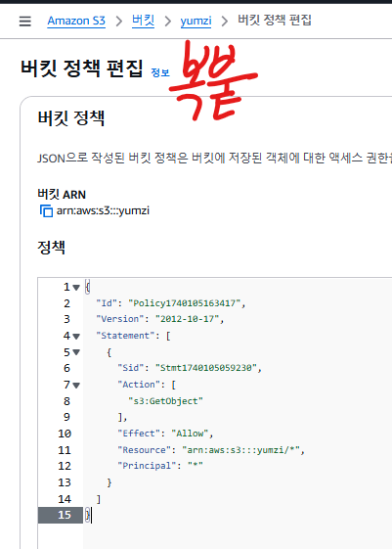The height and width of the screenshot is (549, 392).
Task: Click the "Allow" effect value
Action: pyautogui.click(x=190, y=434)
